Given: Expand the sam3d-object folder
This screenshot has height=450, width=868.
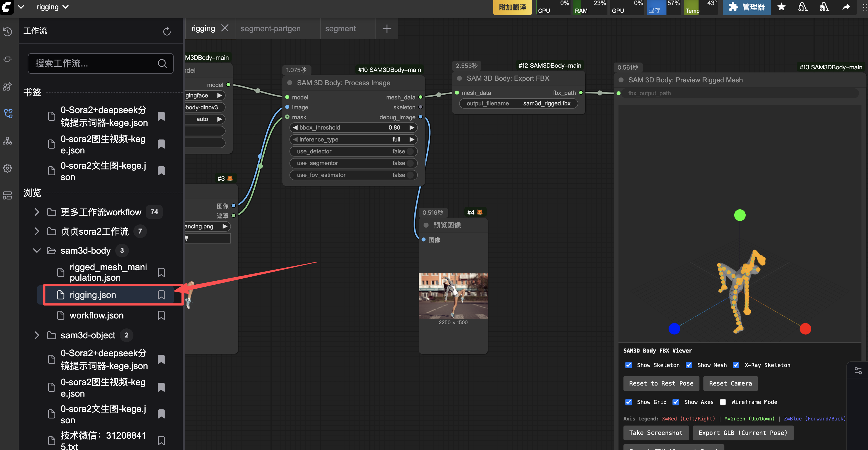Looking at the screenshot, I should click(37, 335).
